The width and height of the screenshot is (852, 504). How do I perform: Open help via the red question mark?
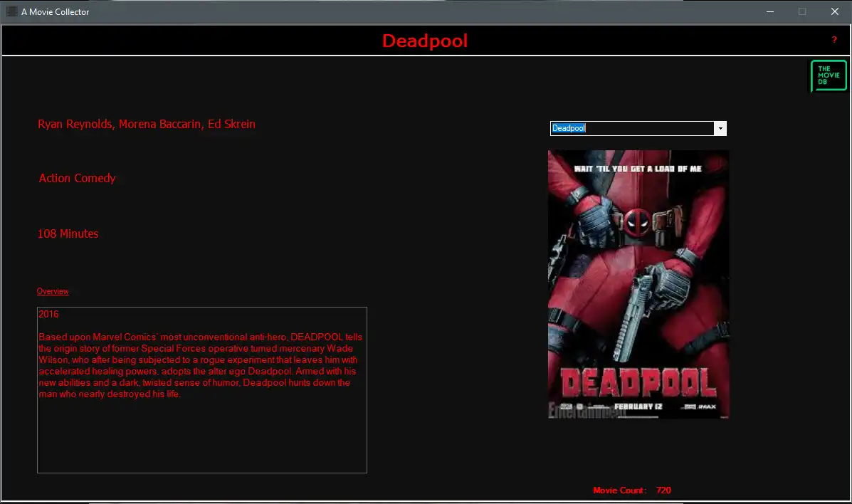tap(834, 40)
